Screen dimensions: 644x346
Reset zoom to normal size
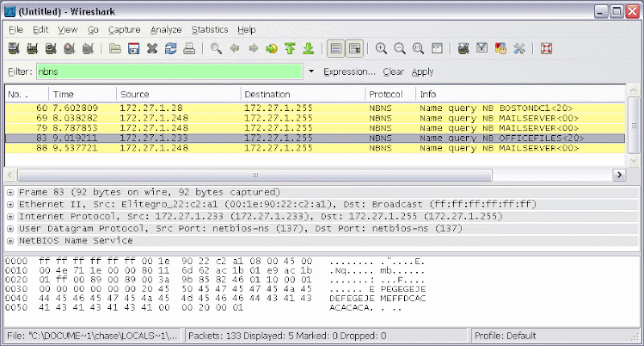(x=418, y=49)
